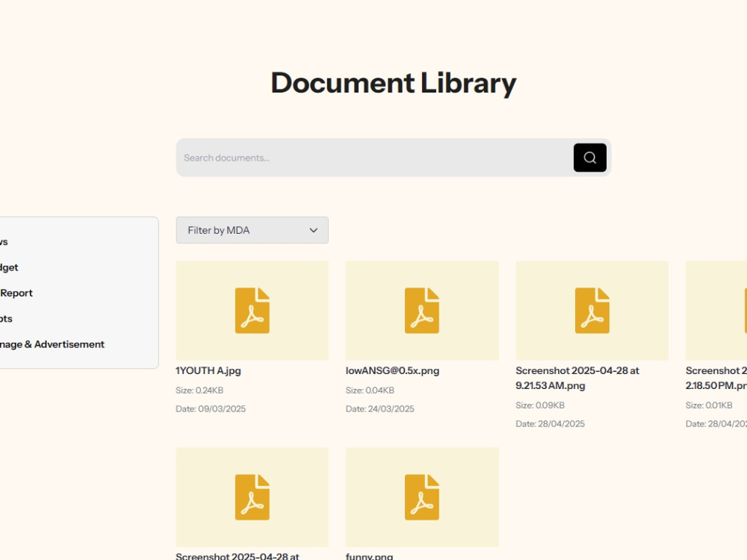
Task: Click Size: 0.09KB text
Action: 540,405
